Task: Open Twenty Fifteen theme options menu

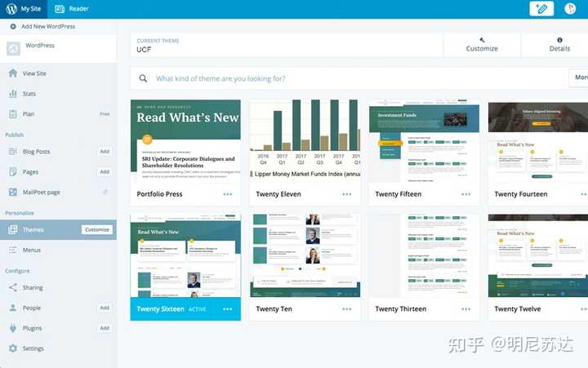Action: point(465,194)
